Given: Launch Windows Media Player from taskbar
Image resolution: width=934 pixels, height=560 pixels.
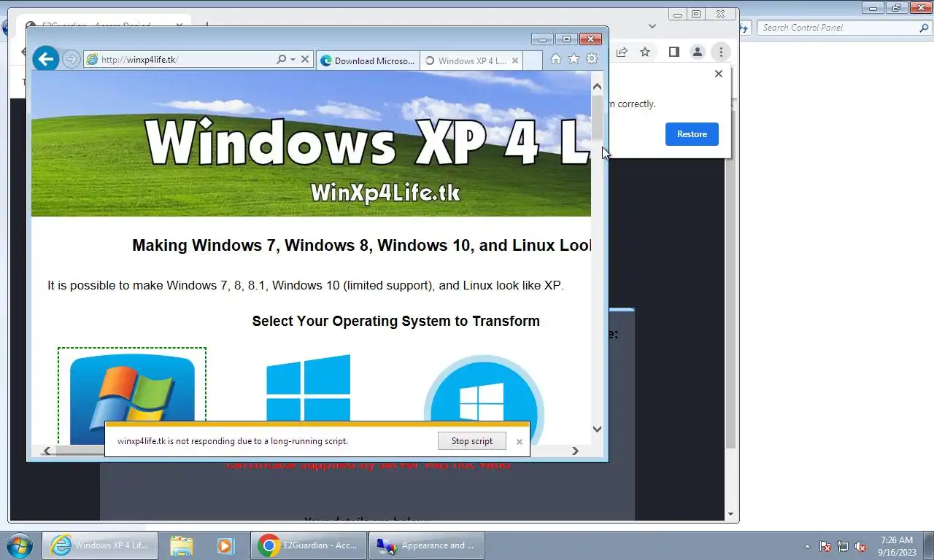Looking at the screenshot, I should pos(225,545).
